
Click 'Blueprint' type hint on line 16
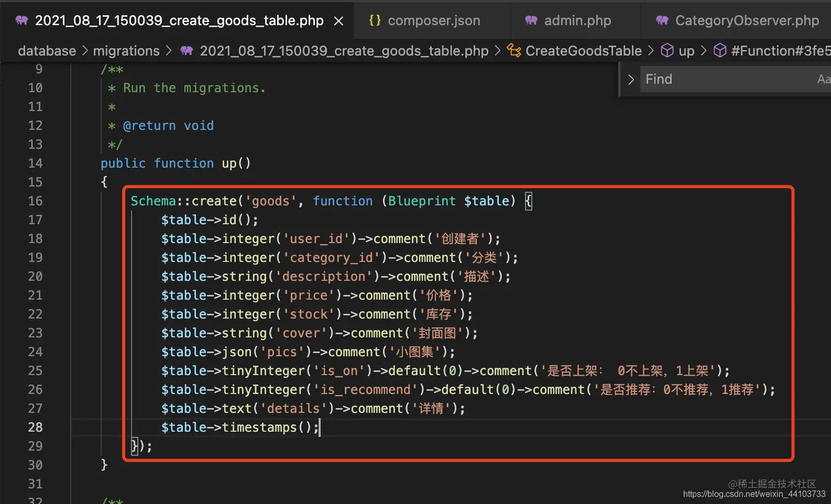click(422, 201)
